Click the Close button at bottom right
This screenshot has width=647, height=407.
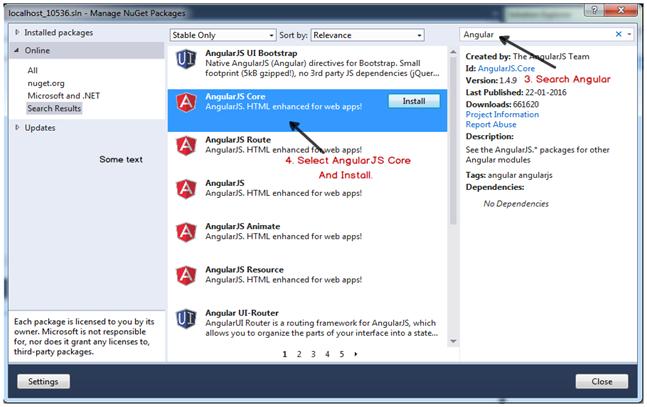(602, 381)
